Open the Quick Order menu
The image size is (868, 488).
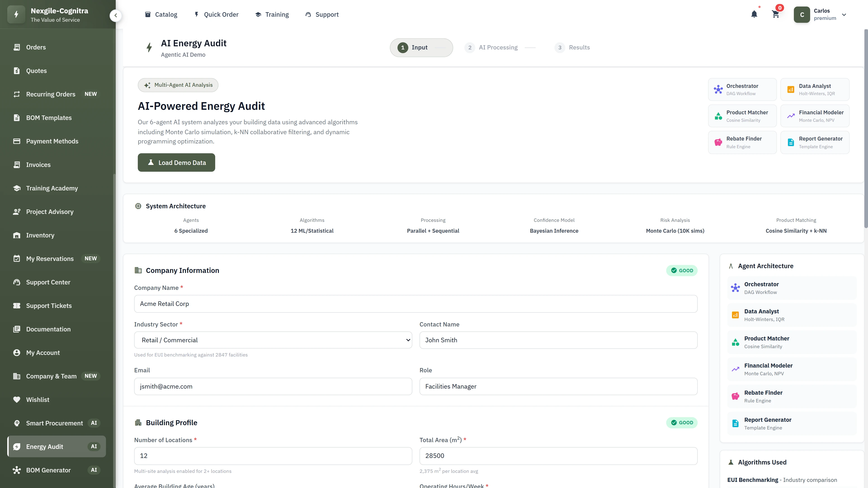point(216,14)
